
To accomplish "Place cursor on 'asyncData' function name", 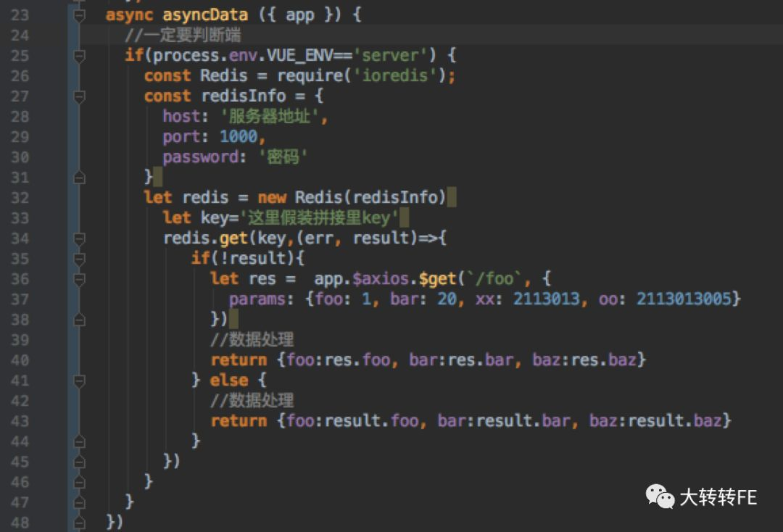I will (x=205, y=15).
